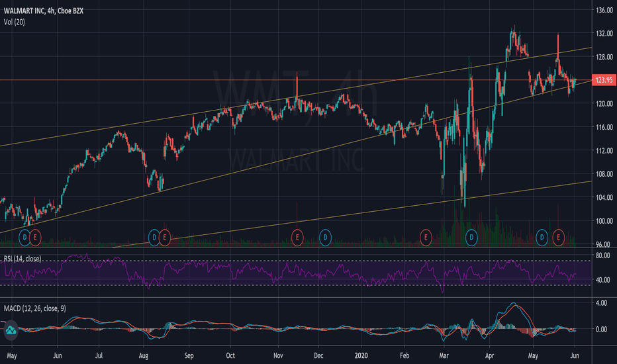Click the WALMART INC, 4h, Cboe BZX title

click(x=44, y=11)
